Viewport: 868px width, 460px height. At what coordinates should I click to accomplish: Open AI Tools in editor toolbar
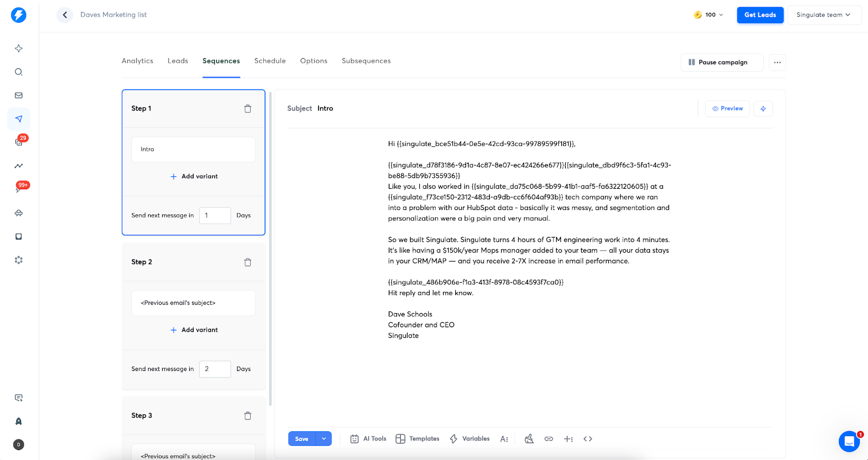tap(368, 439)
